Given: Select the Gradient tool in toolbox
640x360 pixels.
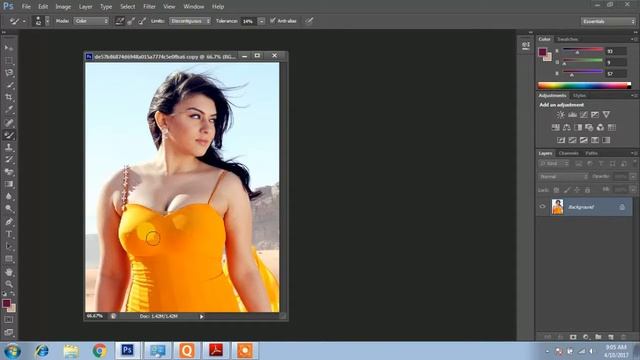Looking at the screenshot, I should 9,184.
